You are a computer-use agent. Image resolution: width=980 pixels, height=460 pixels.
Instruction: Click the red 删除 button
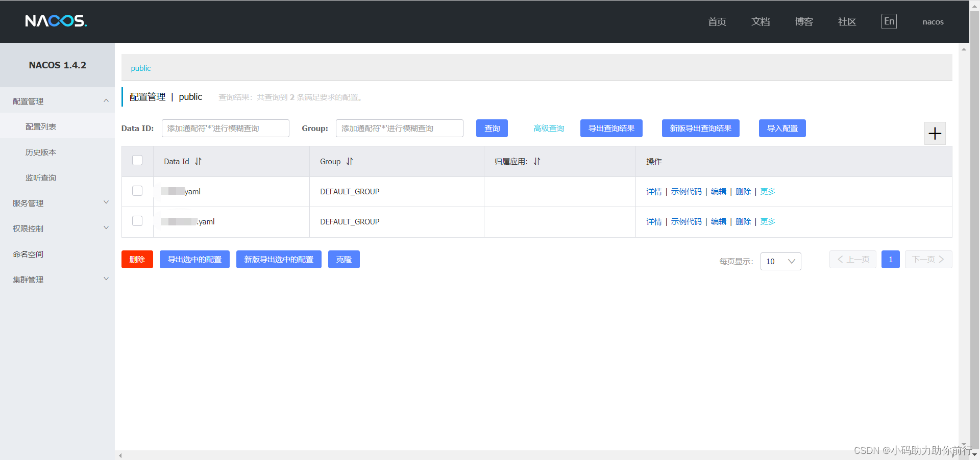coord(137,260)
